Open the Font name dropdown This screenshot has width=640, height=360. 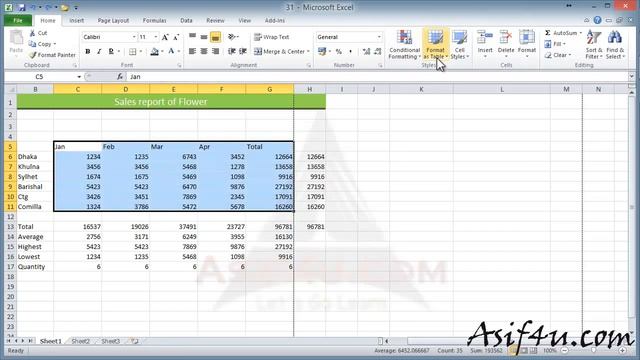(x=134, y=37)
